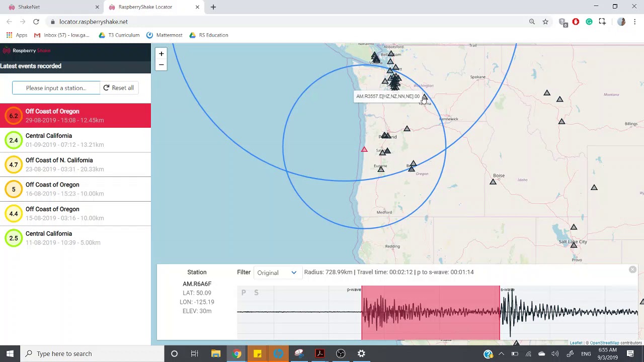The image size is (644, 362).
Task: Select the station triangle near Boise
Action: (x=493, y=182)
